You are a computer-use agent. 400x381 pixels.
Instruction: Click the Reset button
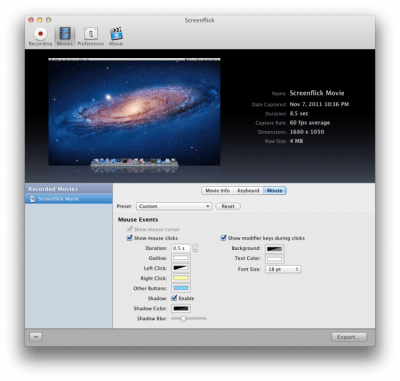[228, 206]
